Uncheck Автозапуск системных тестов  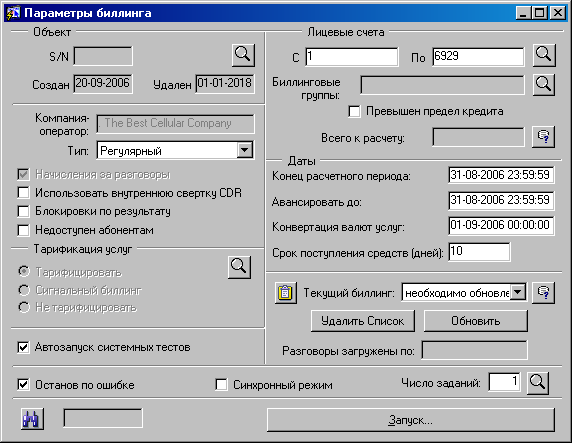tap(23, 347)
